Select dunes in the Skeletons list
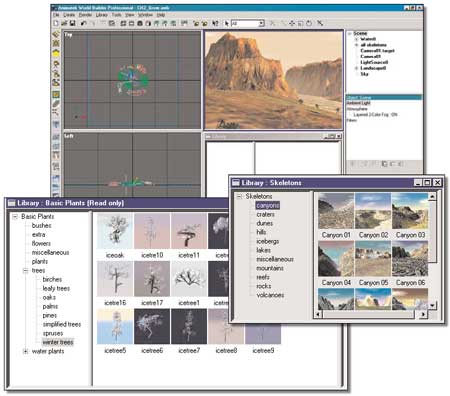450x396 pixels. [265, 223]
